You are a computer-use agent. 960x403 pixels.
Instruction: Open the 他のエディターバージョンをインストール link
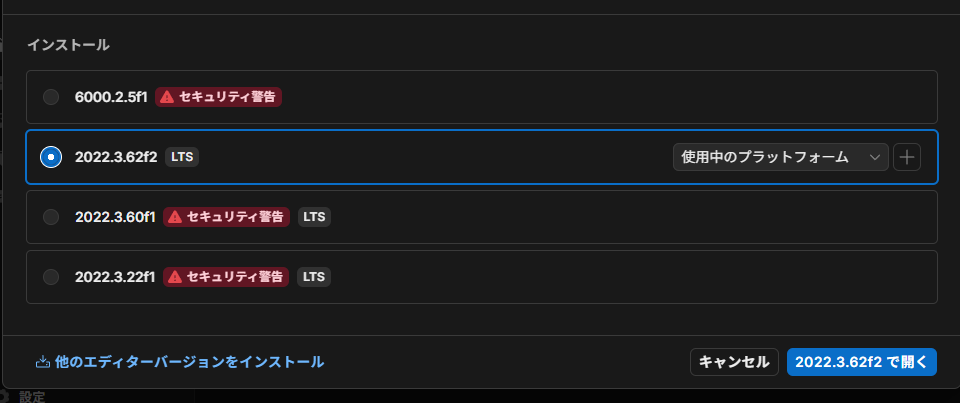190,362
